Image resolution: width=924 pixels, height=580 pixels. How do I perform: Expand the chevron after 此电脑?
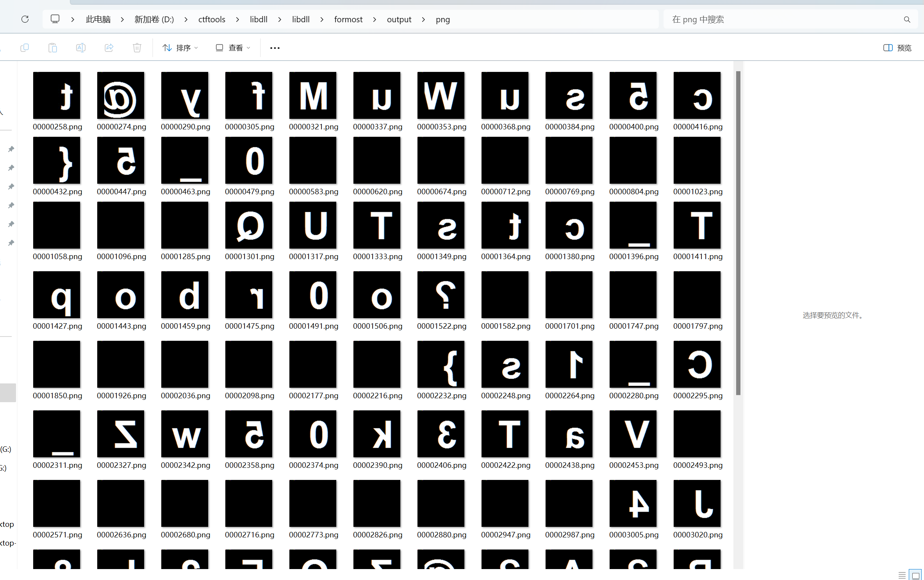[122, 19]
